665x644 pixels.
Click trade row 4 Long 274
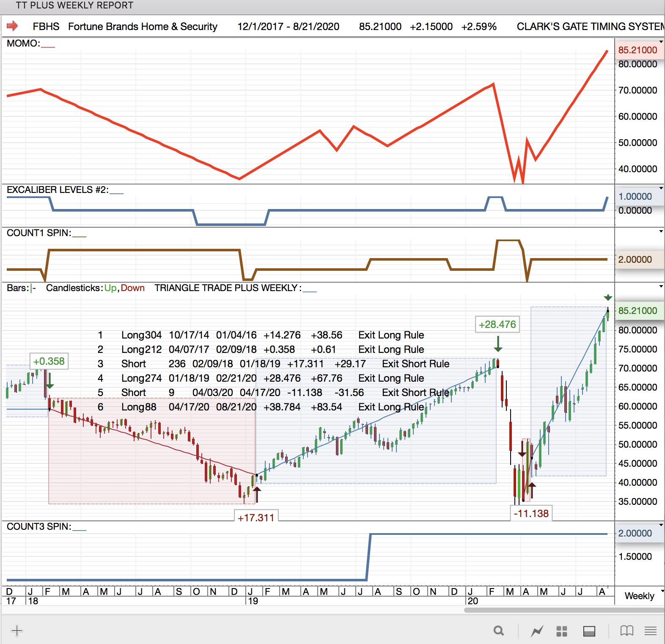(x=261, y=378)
